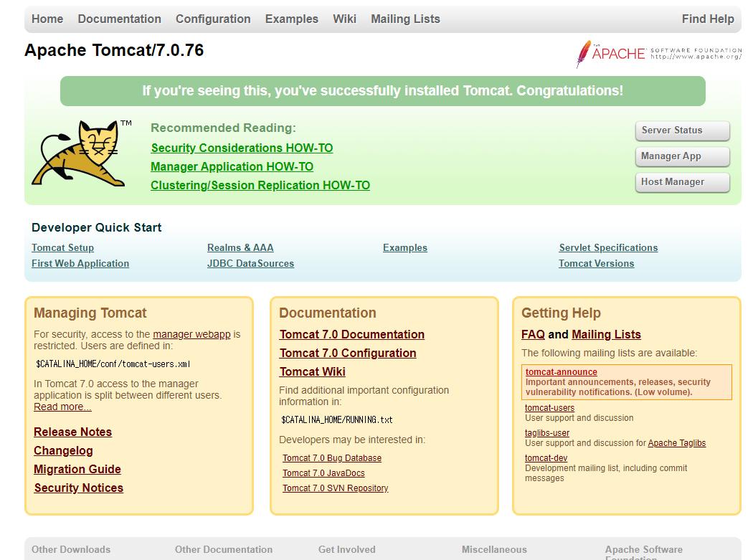Open Wiki from the top navigation
The height and width of the screenshot is (560, 753).
click(345, 19)
